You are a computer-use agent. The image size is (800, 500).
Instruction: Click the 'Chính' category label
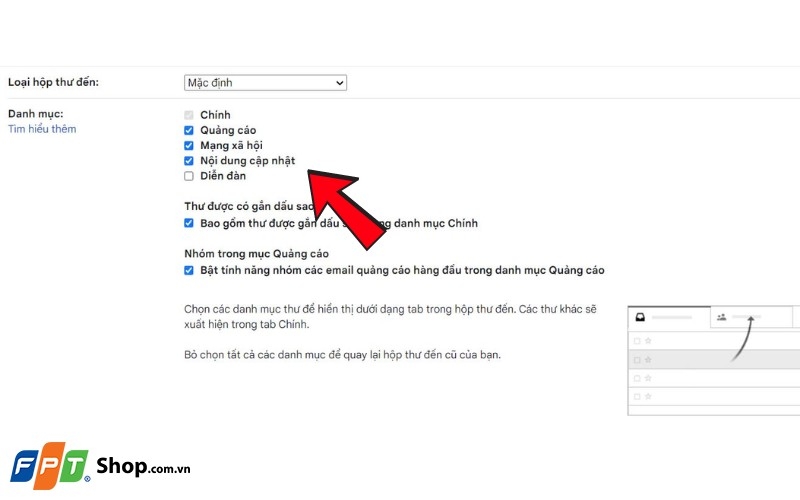[x=215, y=115]
